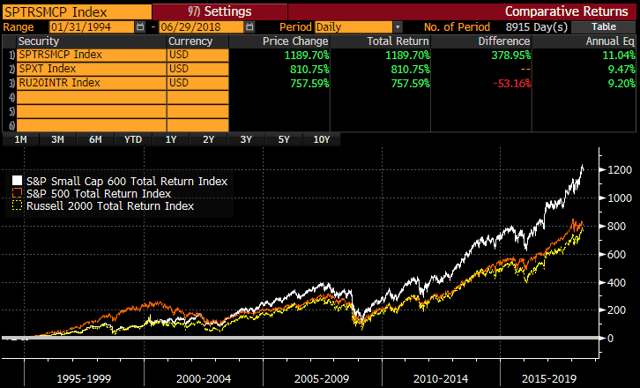640x388 pixels.
Task: Click the 1995-1999 axis label
Action: [x=84, y=379]
